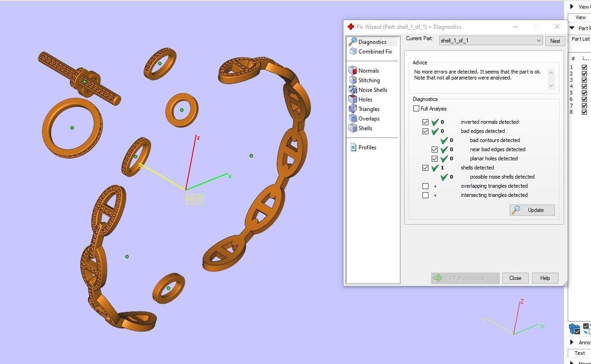591x364 pixels.
Task: Uncheck part 1 in Part List
Action: click(584, 67)
